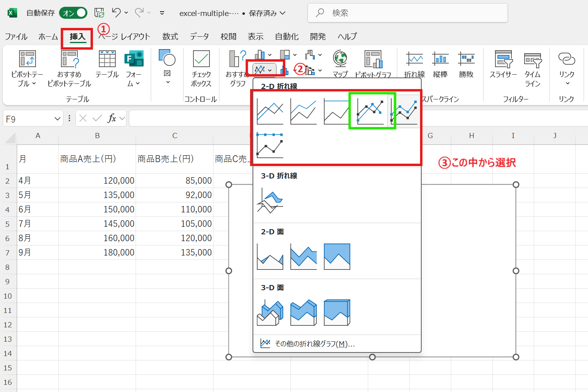Insert a checkbox control

pos(201,68)
